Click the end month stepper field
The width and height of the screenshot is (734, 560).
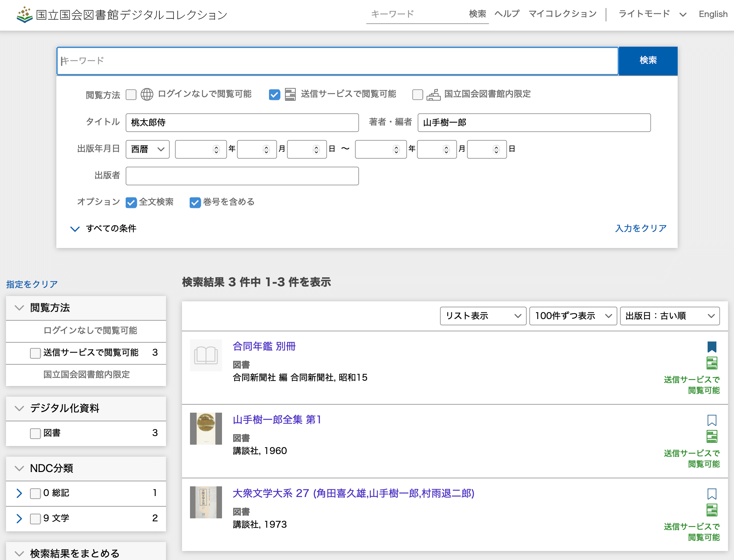coord(437,149)
